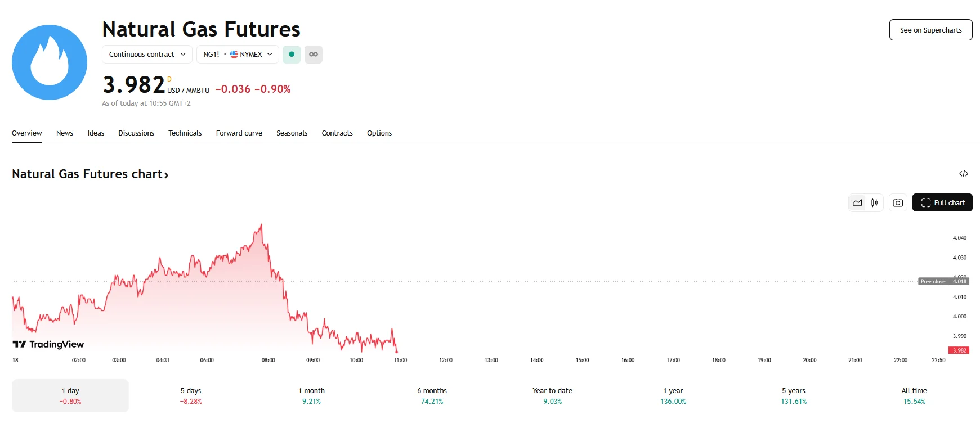Select the area chart style icon
Viewport: 980px width, 428px height.
pos(857,202)
